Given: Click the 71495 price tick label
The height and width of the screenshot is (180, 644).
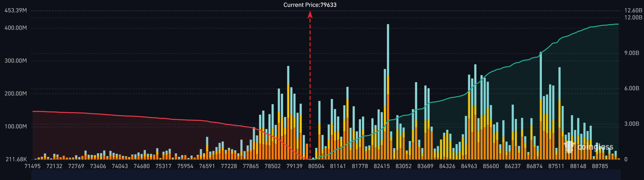Looking at the screenshot, I should (x=32, y=166).
